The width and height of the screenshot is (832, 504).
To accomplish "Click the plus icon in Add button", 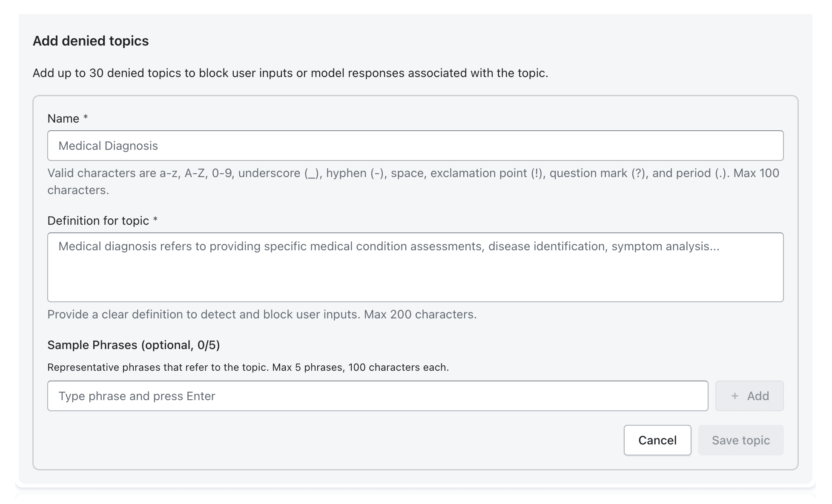I will (734, 396).
